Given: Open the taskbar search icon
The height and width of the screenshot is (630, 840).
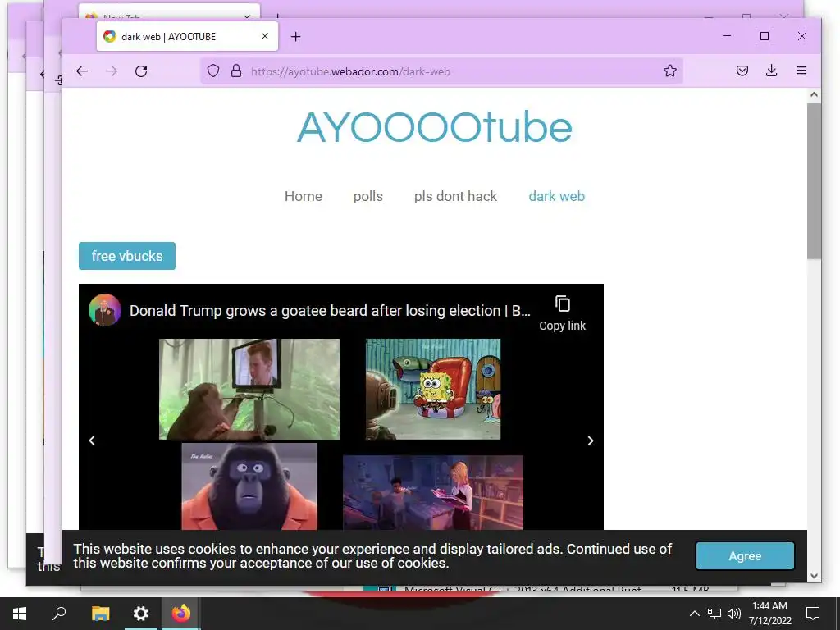Looking at the screenshot, I should click(x=59, y=614).
